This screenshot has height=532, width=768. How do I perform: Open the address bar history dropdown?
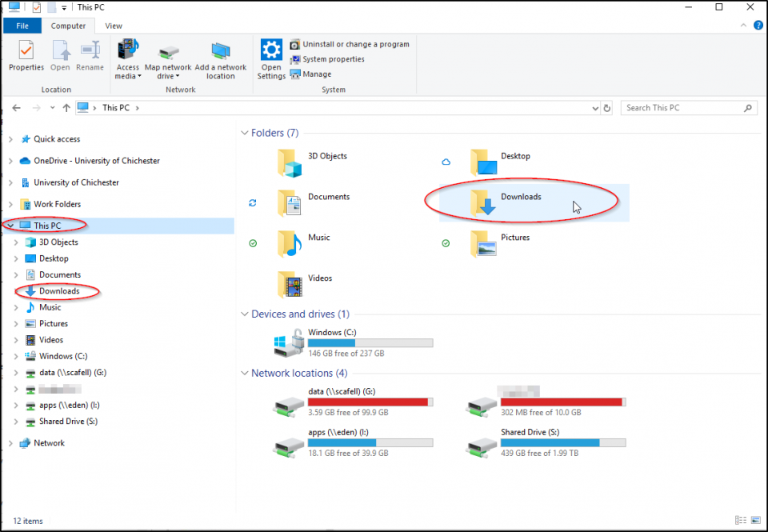(x=595, y=108)
